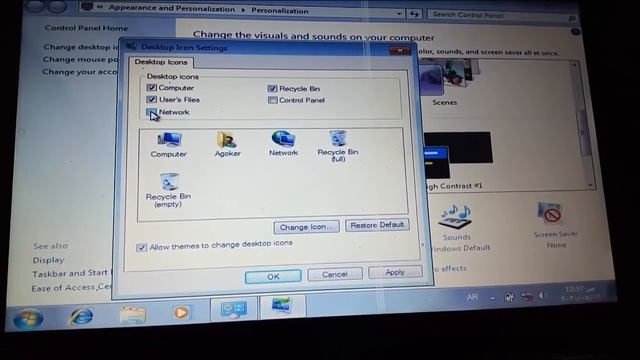The height and width of the screenshot is (360, 640).
Task: Open Change your account picture link
Action: 80,72
